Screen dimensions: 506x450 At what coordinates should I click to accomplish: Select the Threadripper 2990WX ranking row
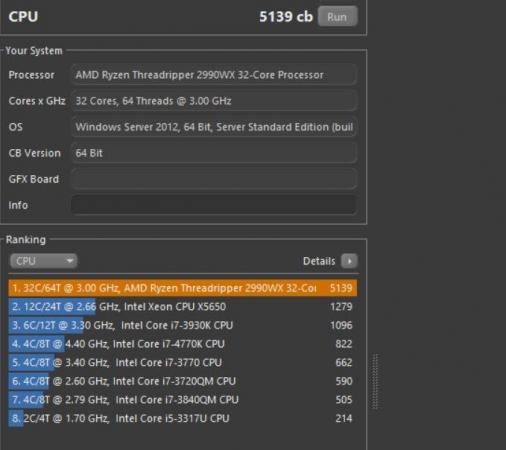pos(183,288)
